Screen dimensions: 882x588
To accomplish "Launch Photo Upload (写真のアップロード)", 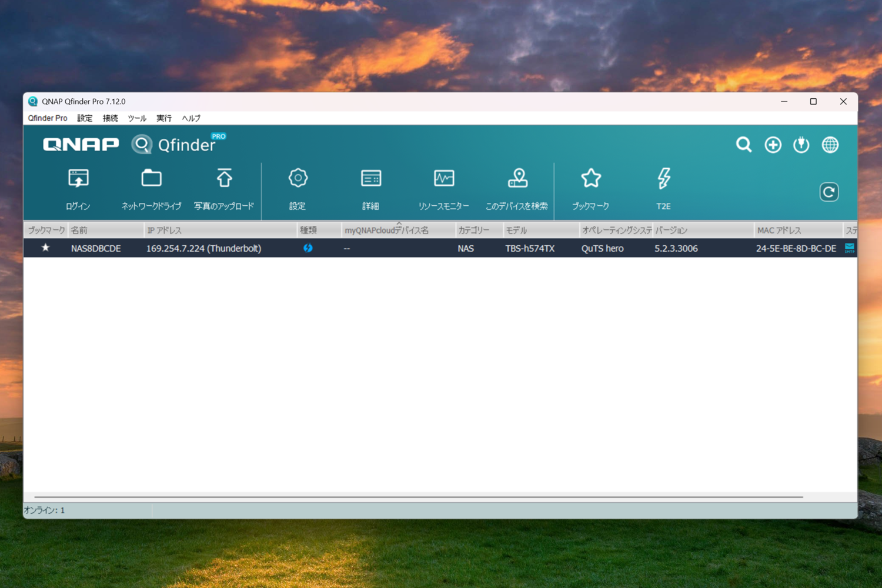I will tap(224, 178).
